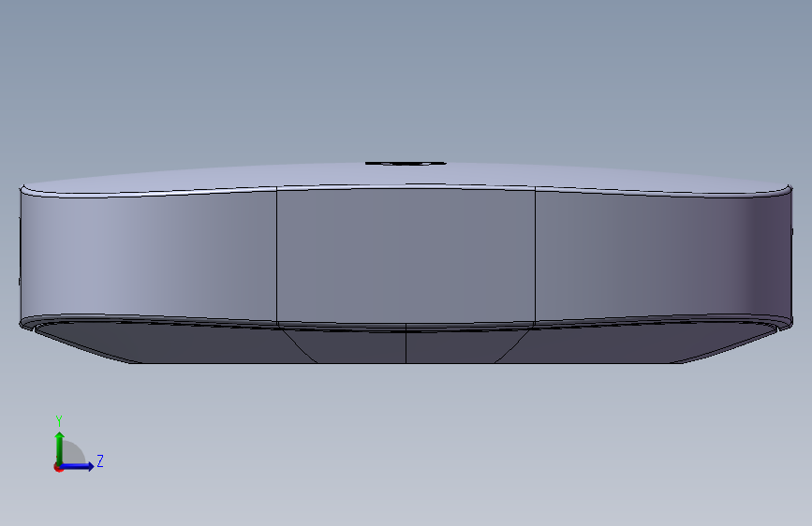812x526 pixels.
Task: Select the left curved side face of the model
Action: (x=149, y=256)
